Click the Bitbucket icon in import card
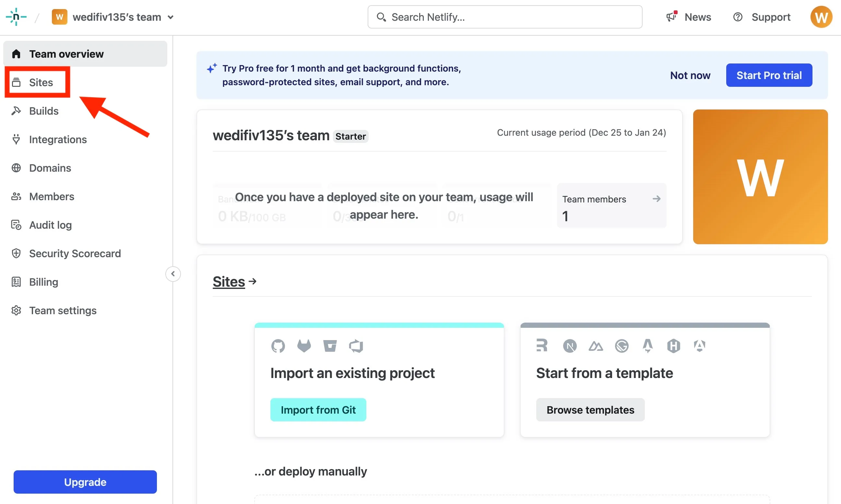841x504 pixels. (330, 346)
